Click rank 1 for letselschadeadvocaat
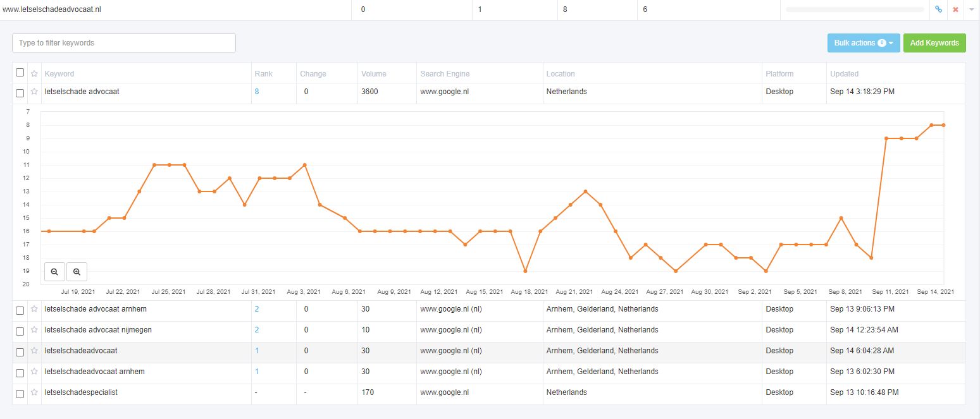Image resolution: width=980 pixels, height=419 pixels. tap(257, 351)
